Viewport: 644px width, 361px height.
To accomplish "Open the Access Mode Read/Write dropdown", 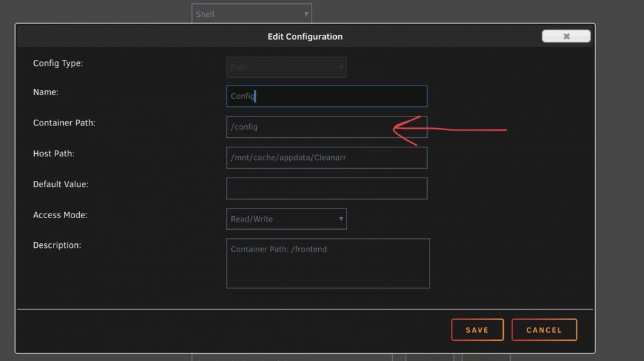I will coord(287,219).
